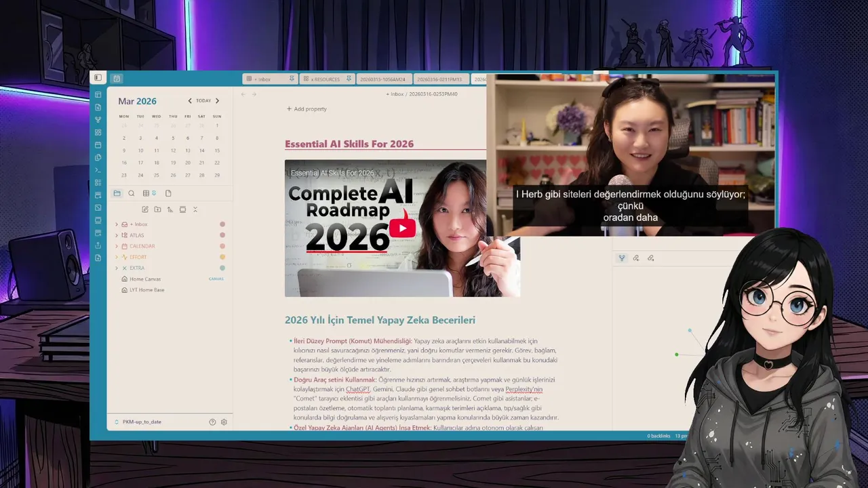Play the embedded YouTube video
The height and width of the screenshot is (488, 868).
click(402, 228)
